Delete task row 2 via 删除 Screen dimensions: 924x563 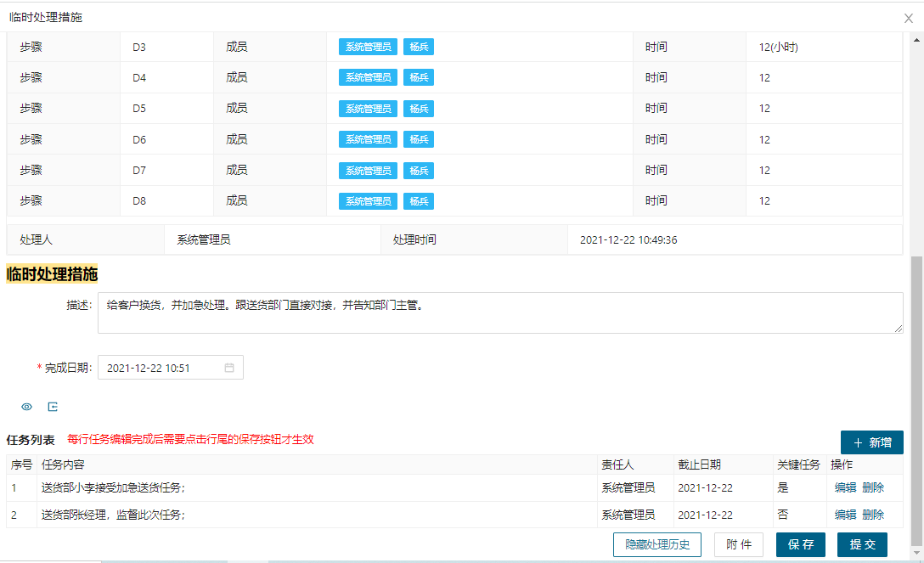tap(873, 515)
